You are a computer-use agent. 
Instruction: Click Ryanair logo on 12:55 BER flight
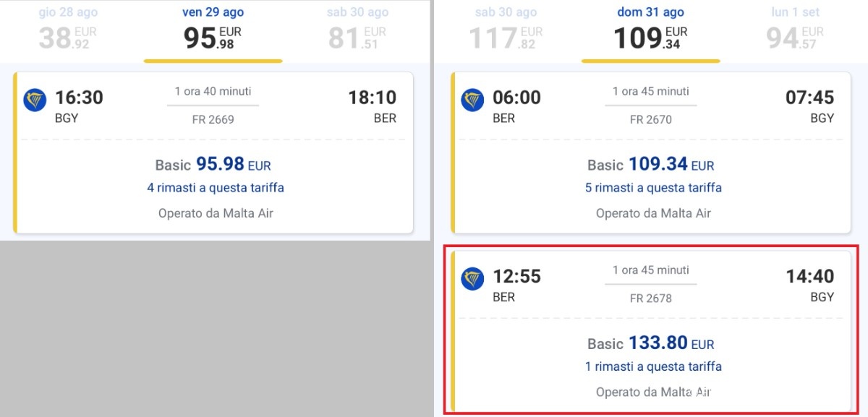click(472, 279)
